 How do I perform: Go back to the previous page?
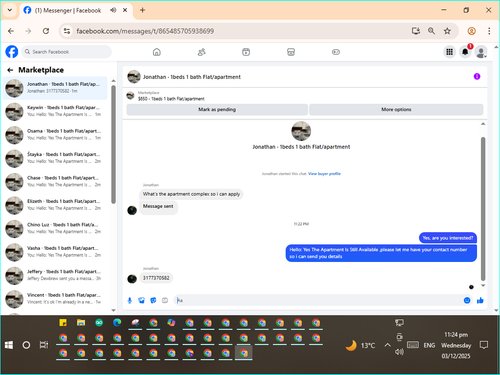tap(11, 31)
